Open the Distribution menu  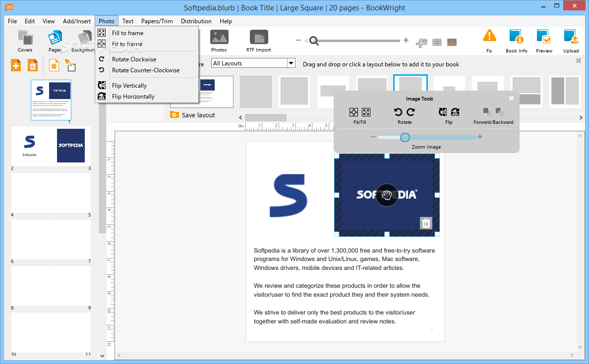[x=196, y=21]
